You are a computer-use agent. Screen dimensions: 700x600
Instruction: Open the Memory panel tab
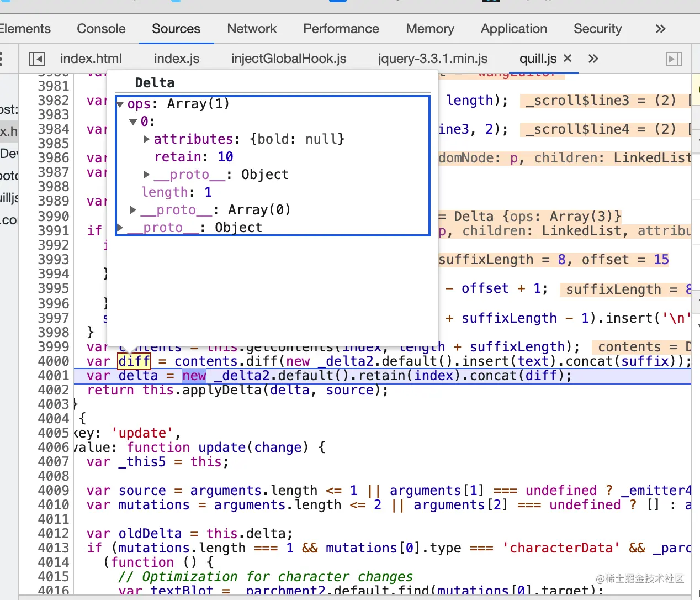[430, 29]
